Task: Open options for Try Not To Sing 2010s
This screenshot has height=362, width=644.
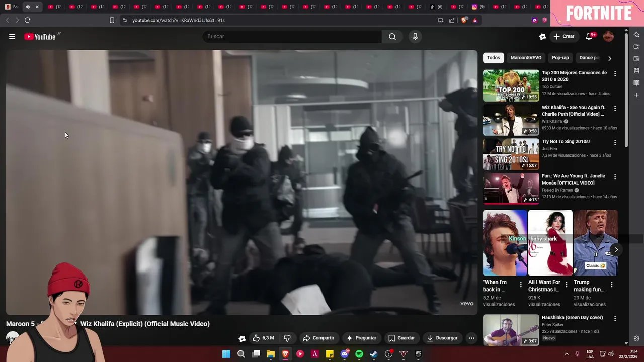Action: 615,143
